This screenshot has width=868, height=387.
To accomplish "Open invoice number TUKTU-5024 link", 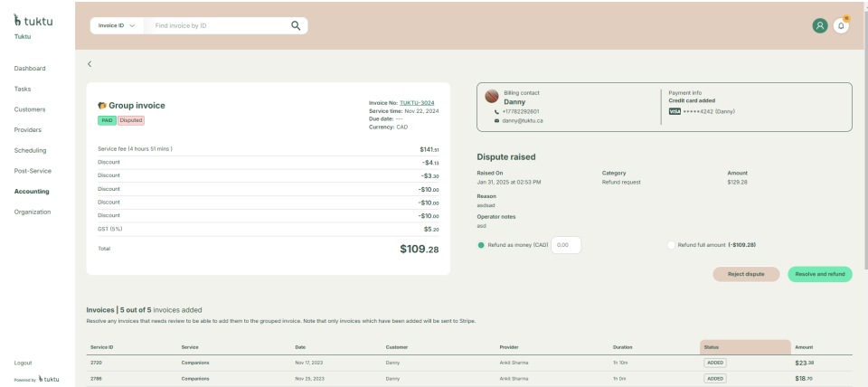I will click(417, 103).
